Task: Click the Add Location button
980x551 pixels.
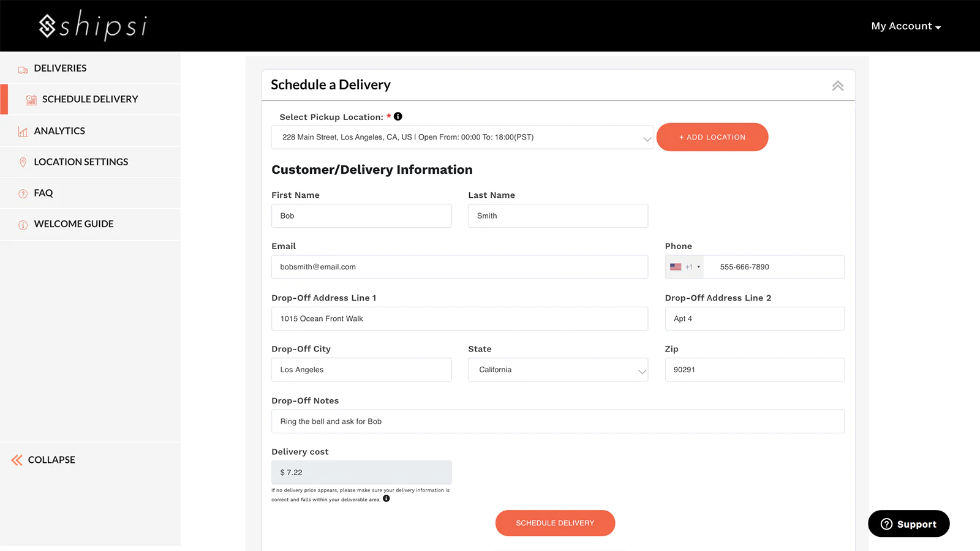Action: 712,137
